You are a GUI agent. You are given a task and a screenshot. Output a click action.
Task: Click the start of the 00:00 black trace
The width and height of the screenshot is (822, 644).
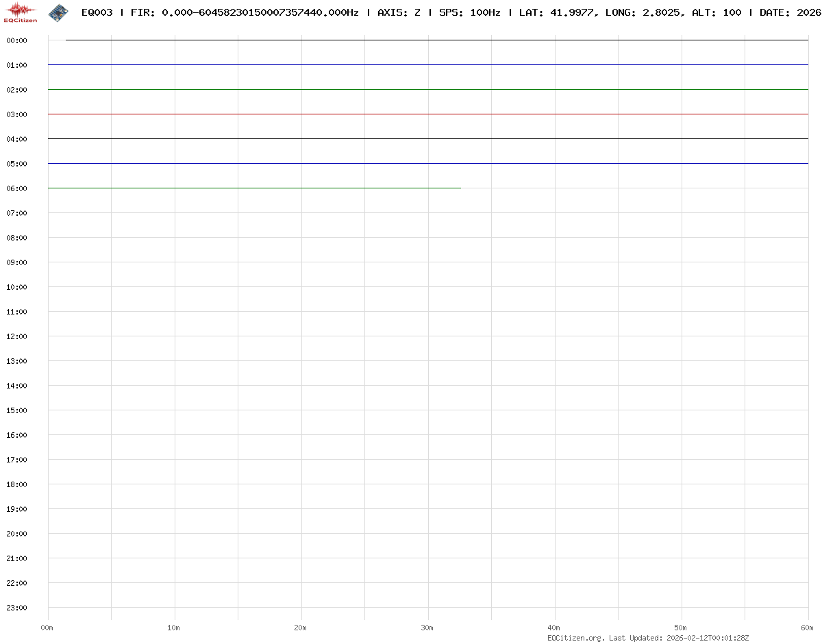tap(66, 40)
